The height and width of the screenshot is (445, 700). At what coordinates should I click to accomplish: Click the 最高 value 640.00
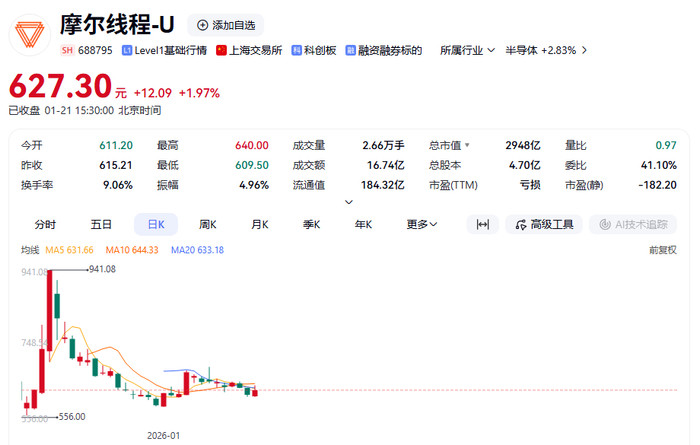click(252, 146)
